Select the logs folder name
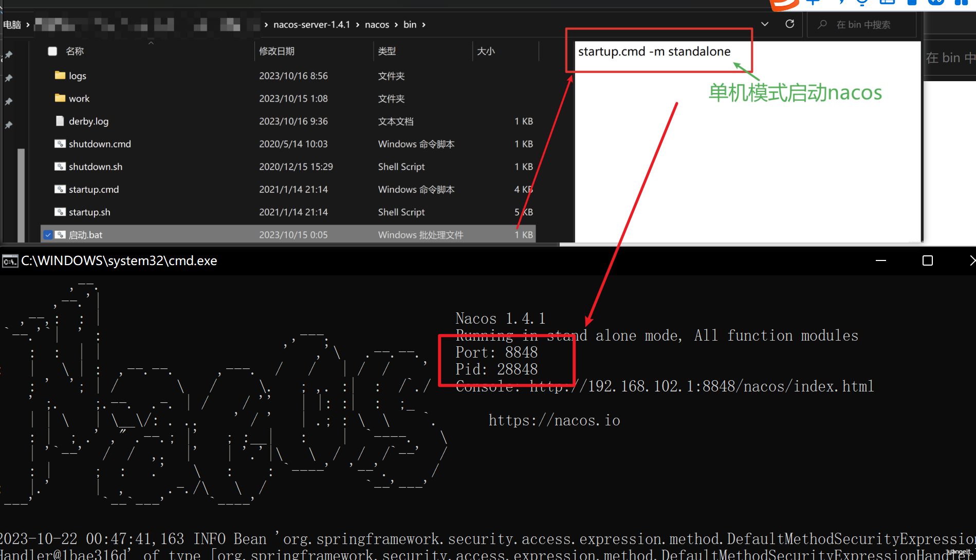Image resolution: width=976 pixels, height=560 pixels. coord(78,76)
